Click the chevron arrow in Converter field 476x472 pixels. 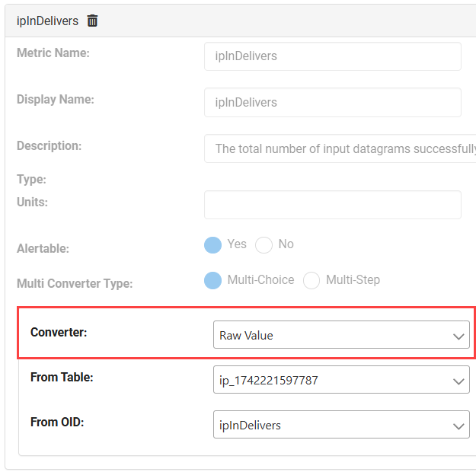[x=458, y=336]
